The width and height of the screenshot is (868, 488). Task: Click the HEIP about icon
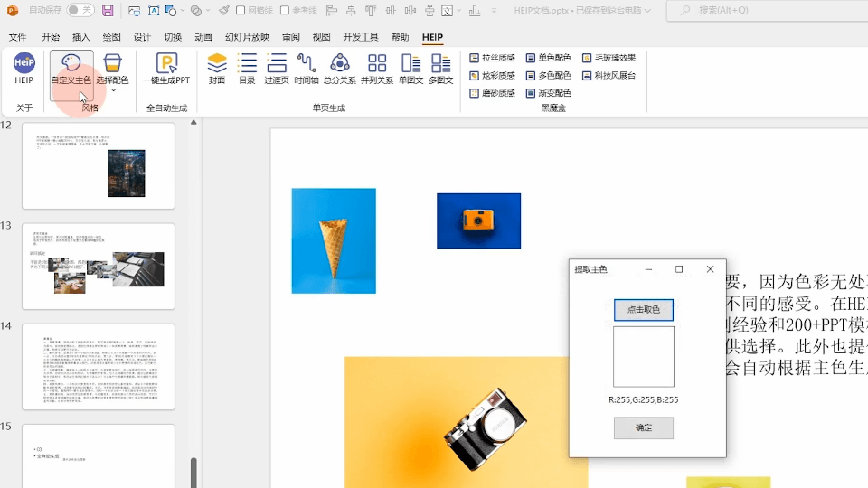24,69
